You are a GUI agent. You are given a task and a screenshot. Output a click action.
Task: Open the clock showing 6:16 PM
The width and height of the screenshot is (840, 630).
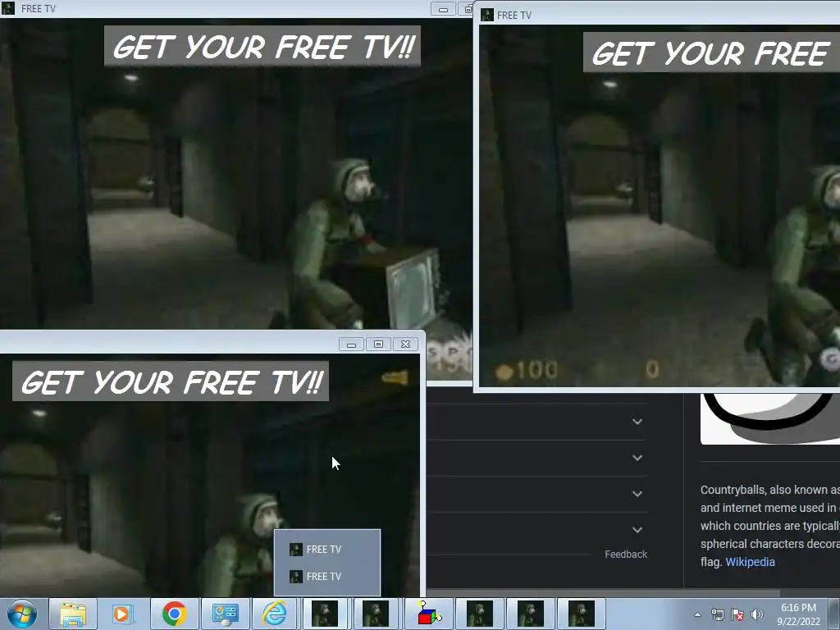click(x=798, y=608)
